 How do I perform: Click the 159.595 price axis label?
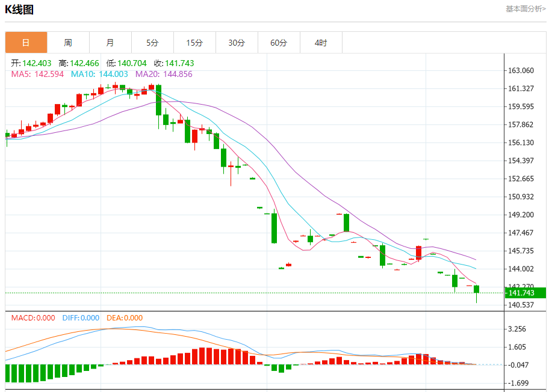click(x=521, y=106)
